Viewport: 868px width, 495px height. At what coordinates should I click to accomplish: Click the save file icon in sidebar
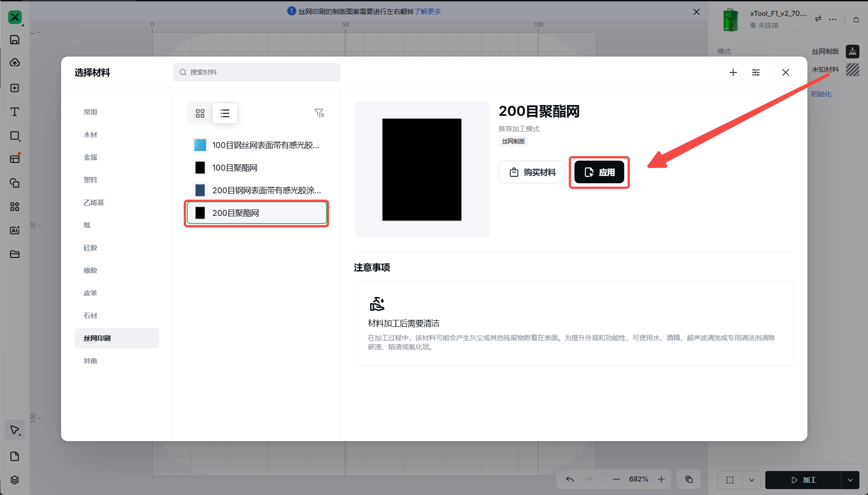point(14,40)
